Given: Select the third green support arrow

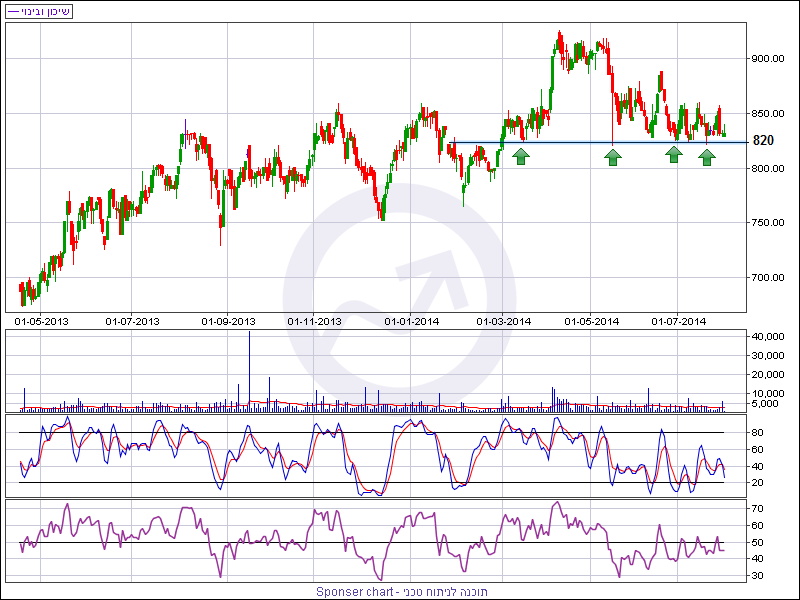Looking at the screenshot, I should point(674,154).
